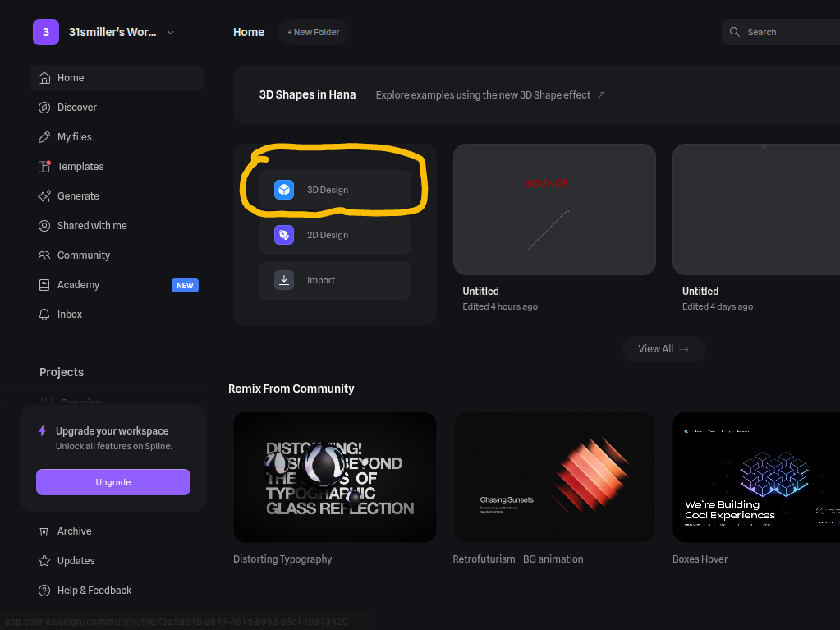The width and height of the screenshot is (840, 630).
Task: Open Explore examples 3D Shape effect link
Action: pyautogui.click(x=490, y=94)
